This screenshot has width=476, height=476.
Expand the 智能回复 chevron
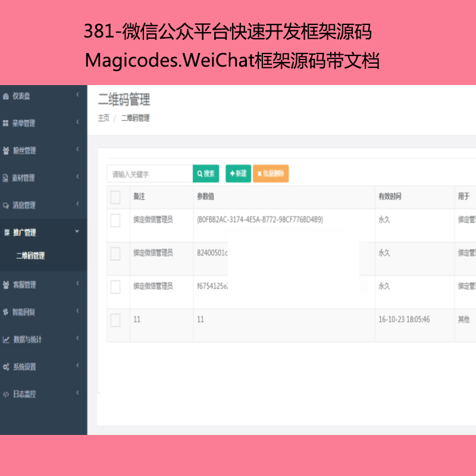point(77,311)
